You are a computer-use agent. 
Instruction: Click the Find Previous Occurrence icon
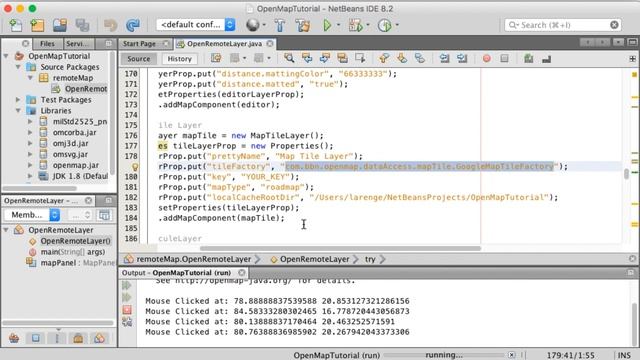click(x=307, y=58)
